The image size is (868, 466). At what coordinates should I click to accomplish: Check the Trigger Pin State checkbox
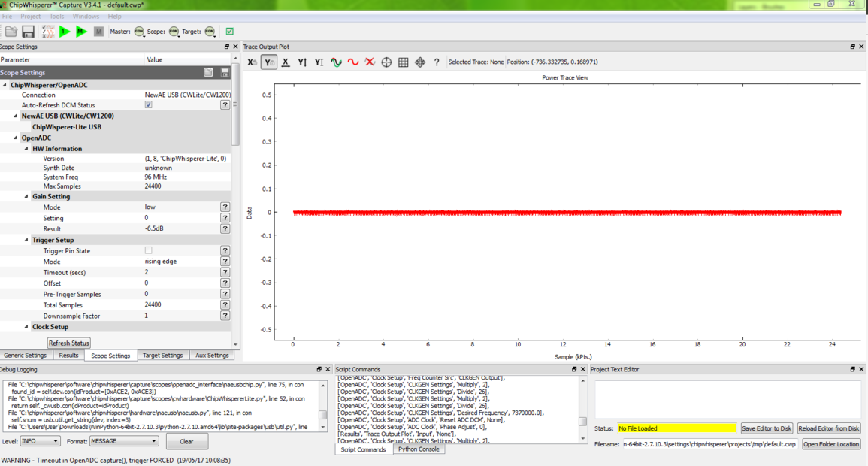(148, 250)
